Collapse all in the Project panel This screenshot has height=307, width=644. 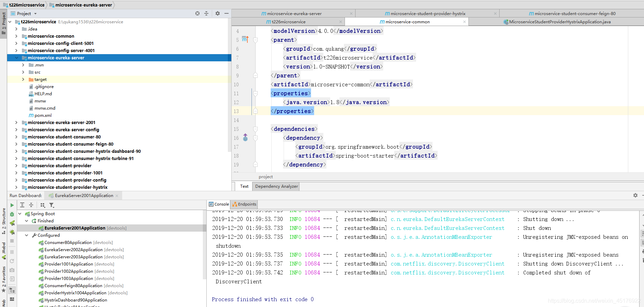click(206, 13)
